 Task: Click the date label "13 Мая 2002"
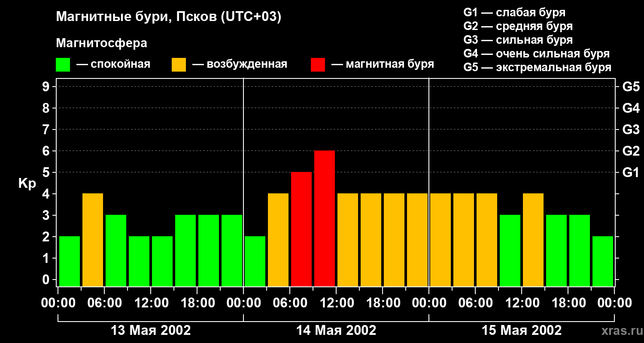151,330
